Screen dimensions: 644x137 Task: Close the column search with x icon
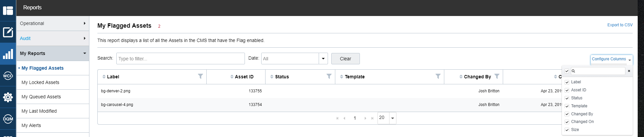(x=629, y=71)
